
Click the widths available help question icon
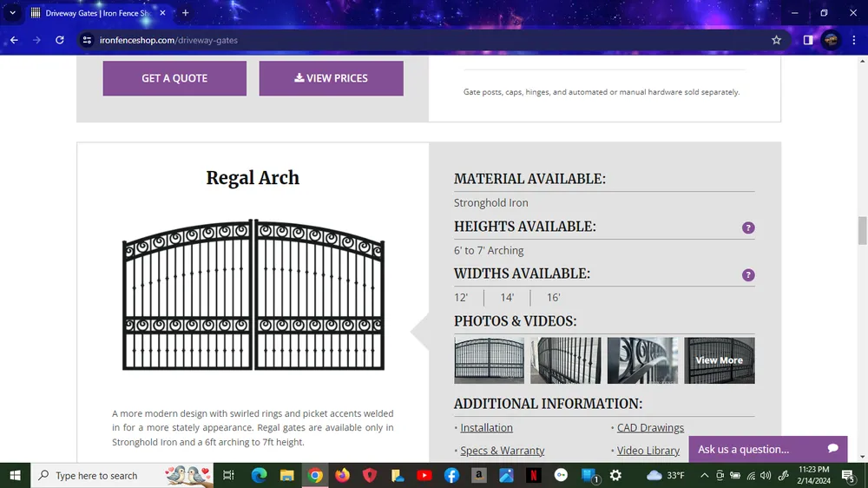coord(748,275)
